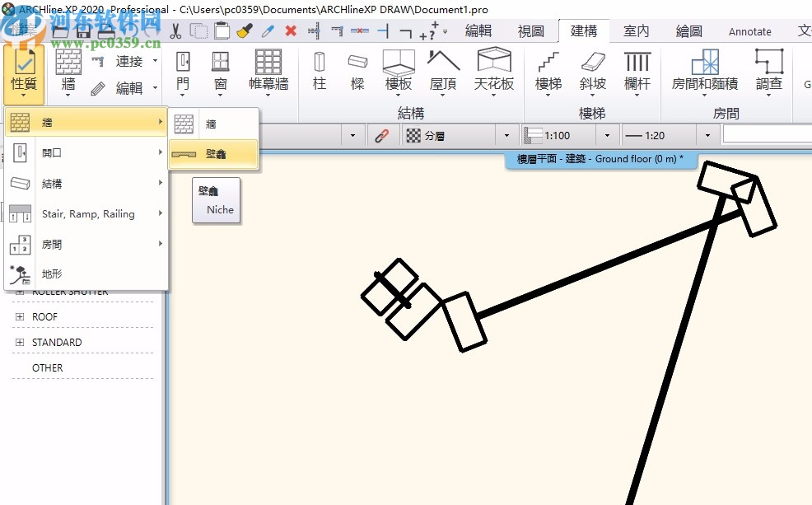
Task: Open the 編輯 pencil dropdown arrow
Action: tap(156, 88)
